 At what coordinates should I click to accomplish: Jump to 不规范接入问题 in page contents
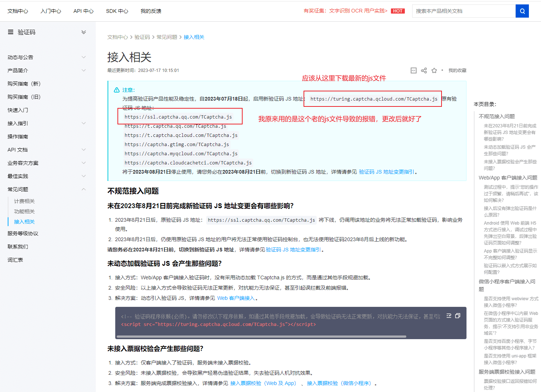(497, 116)
